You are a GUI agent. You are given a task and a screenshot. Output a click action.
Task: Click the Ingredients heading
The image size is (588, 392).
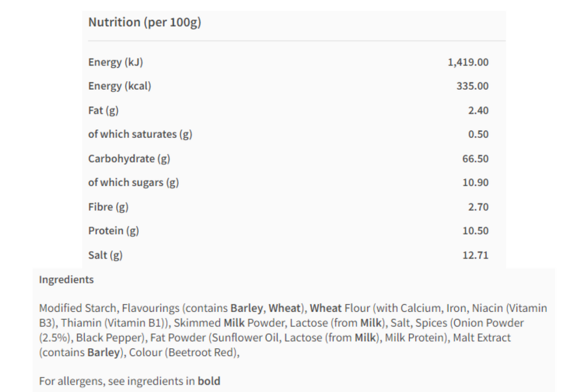(66, 279)
